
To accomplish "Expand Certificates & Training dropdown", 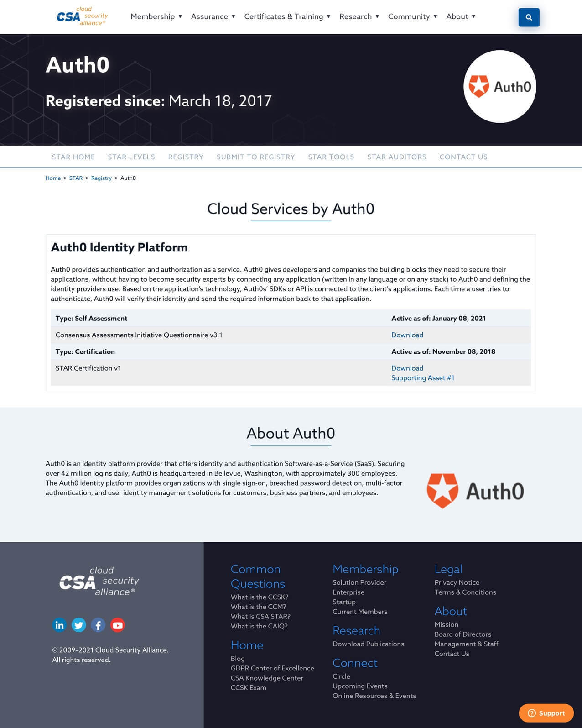I will pyautogui.click(x=287, y=16).
